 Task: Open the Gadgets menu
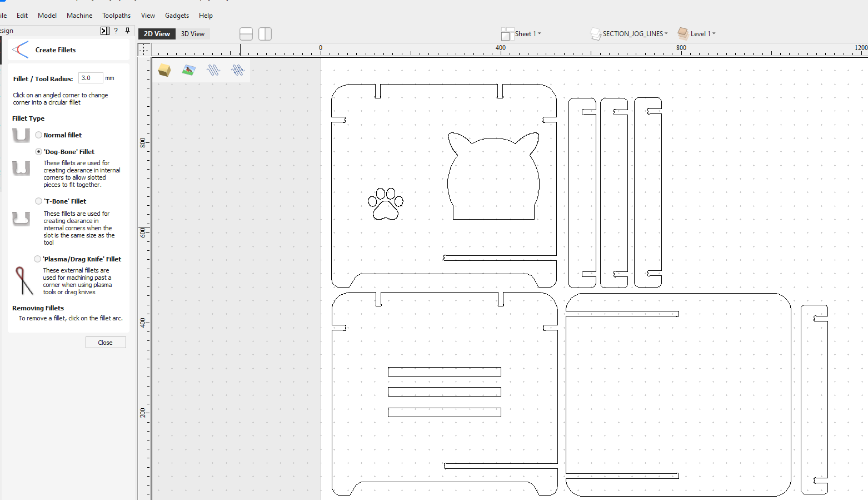[x=177, y=16]
